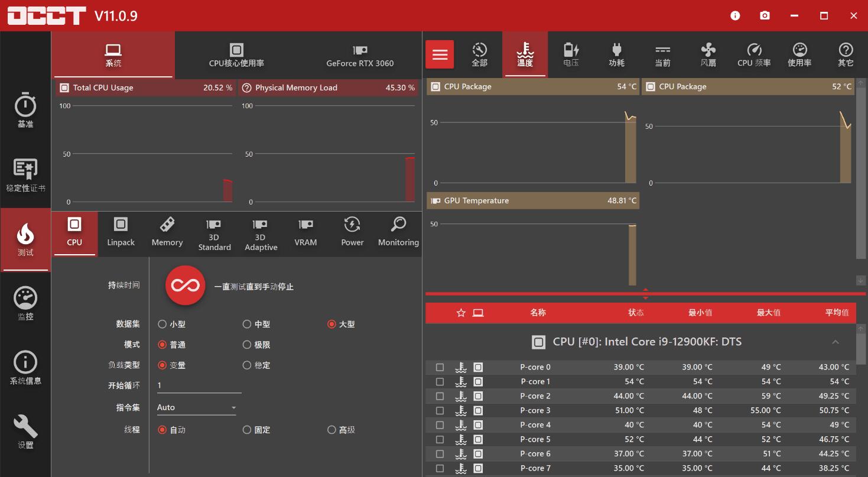The height and width of the screenshot is (477, 868).
Task: Open the info button in title bar
Action: 734,16
